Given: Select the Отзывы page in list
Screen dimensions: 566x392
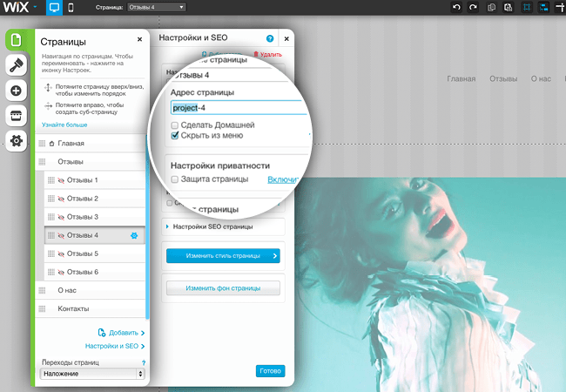Looking at the screenshot, I should pyautogui.click(x=91, y=162).
